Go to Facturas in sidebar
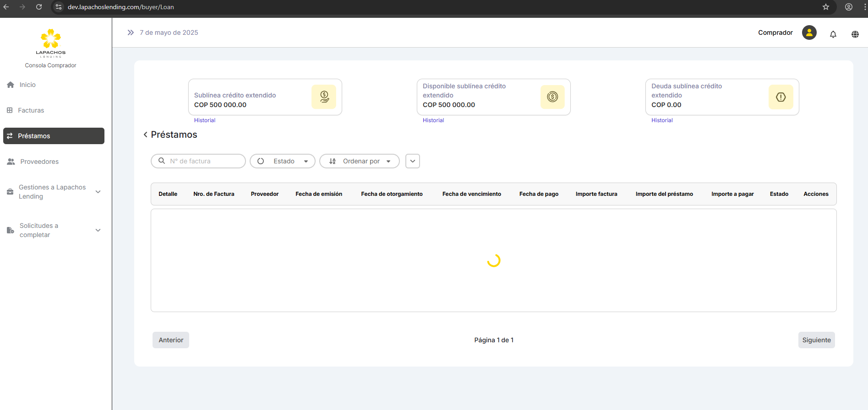The image size is (868, 410). (31, 110)
